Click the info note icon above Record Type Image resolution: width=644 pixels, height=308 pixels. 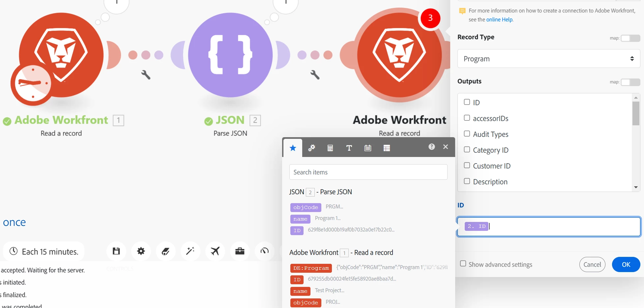(x=462, y=11)
